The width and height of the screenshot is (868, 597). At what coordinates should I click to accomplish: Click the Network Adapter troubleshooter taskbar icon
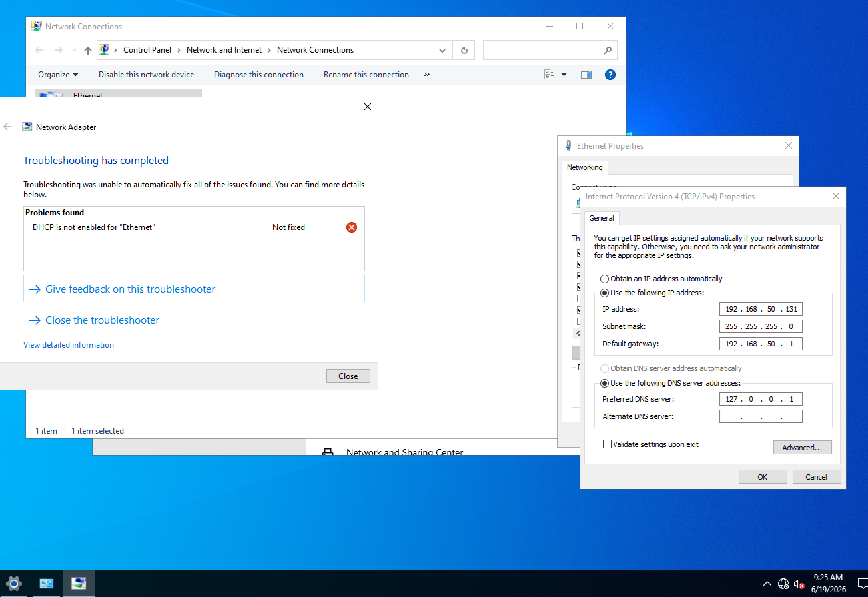pos(79,584)
